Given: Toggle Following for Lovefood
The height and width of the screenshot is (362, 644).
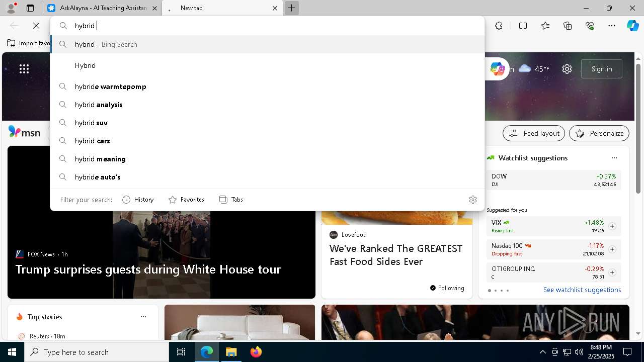Looking at the screenshot, I should [x=447, y=288].
